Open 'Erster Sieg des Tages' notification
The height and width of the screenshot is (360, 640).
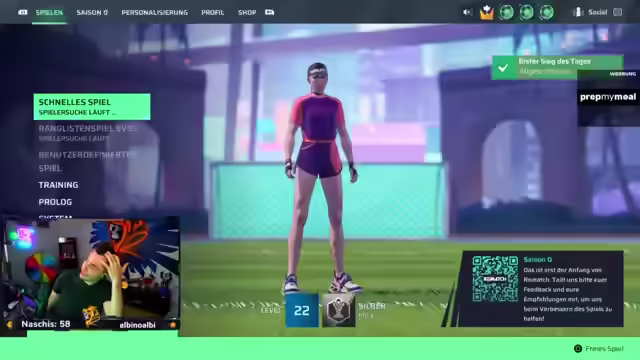pos(558,67)
